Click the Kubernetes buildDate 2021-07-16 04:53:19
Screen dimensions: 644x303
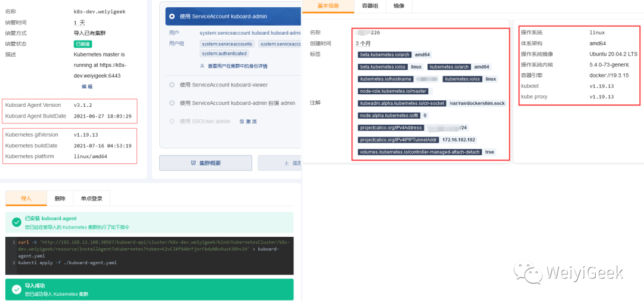(103, 146)
